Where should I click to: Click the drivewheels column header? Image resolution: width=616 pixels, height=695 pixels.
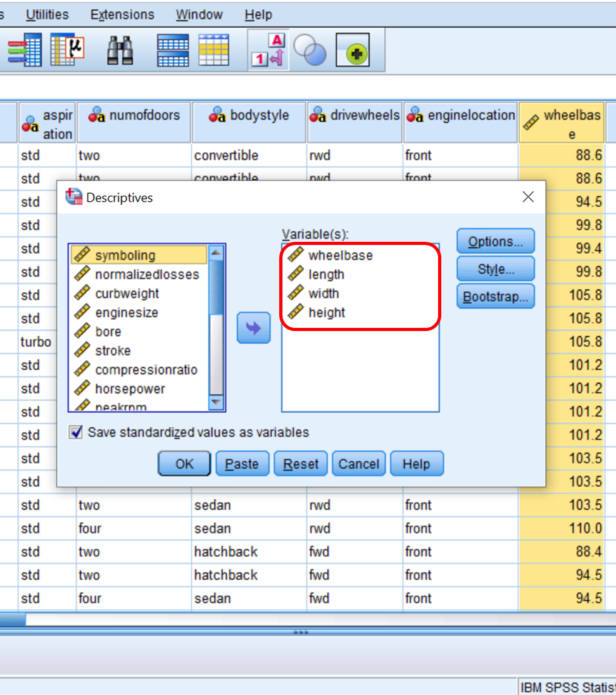tap(355, 123)
